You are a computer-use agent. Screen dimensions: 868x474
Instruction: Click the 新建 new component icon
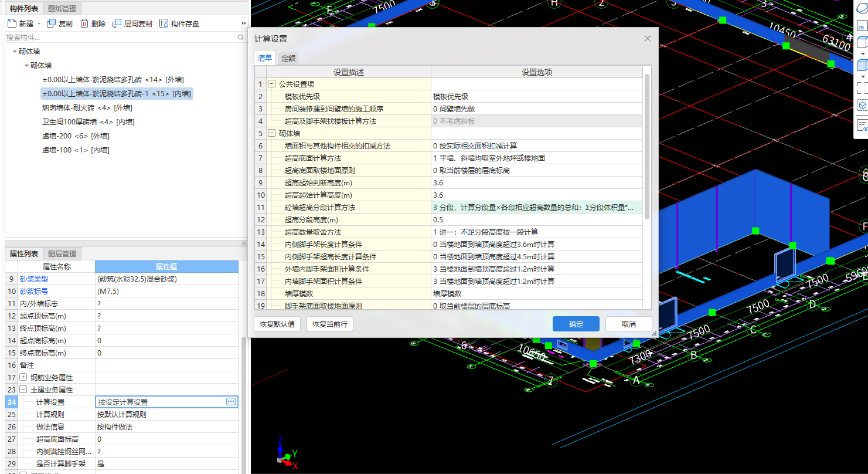tap(12, 23)
